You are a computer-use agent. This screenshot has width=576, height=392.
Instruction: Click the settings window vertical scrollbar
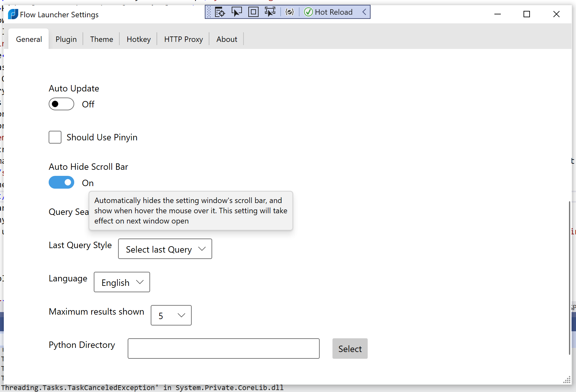pos(570,278)
